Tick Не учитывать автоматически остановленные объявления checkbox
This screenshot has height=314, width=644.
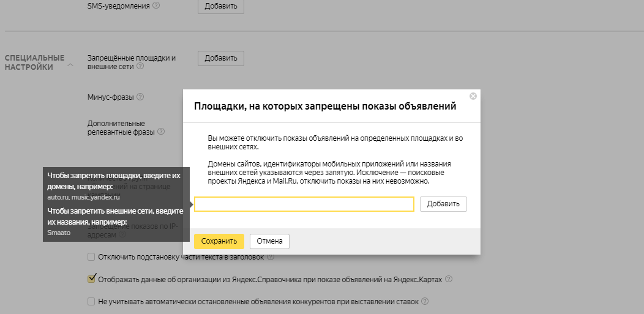point(91,301)
